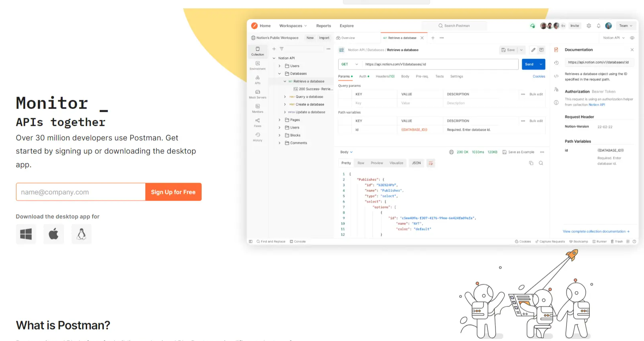Image resolution: width=644 pixels, height=341 pixels.
Task: Switch to the Pre-req. tab
Action: (422, 76)
